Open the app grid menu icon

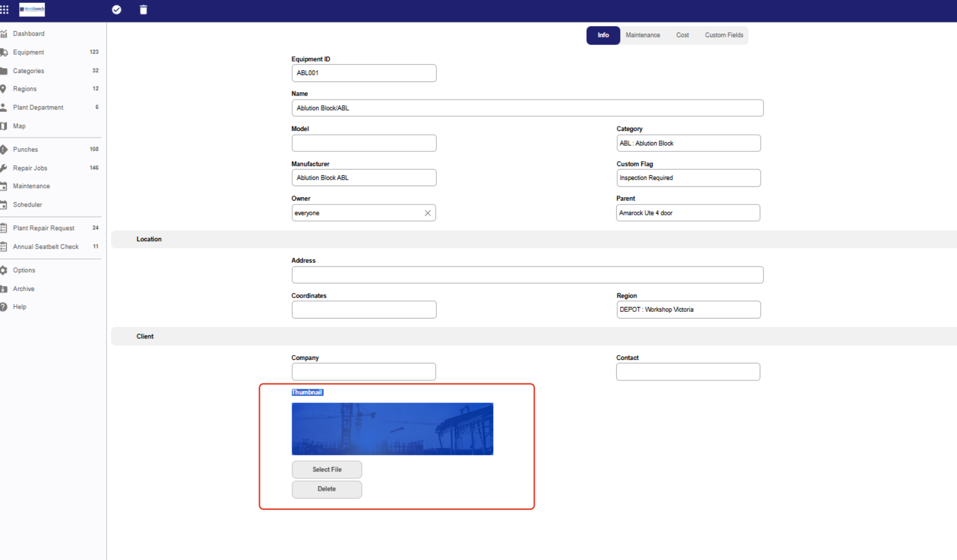pyautogui.click(x=4, y=9)
